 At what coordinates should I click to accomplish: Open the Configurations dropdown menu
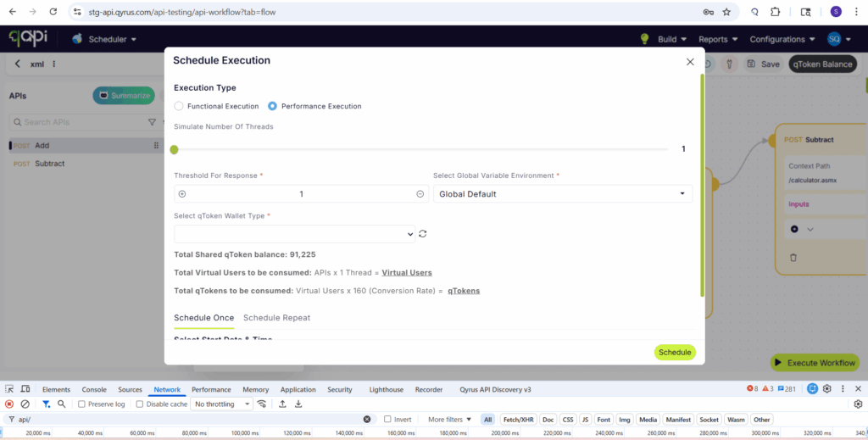pos(782,39)
